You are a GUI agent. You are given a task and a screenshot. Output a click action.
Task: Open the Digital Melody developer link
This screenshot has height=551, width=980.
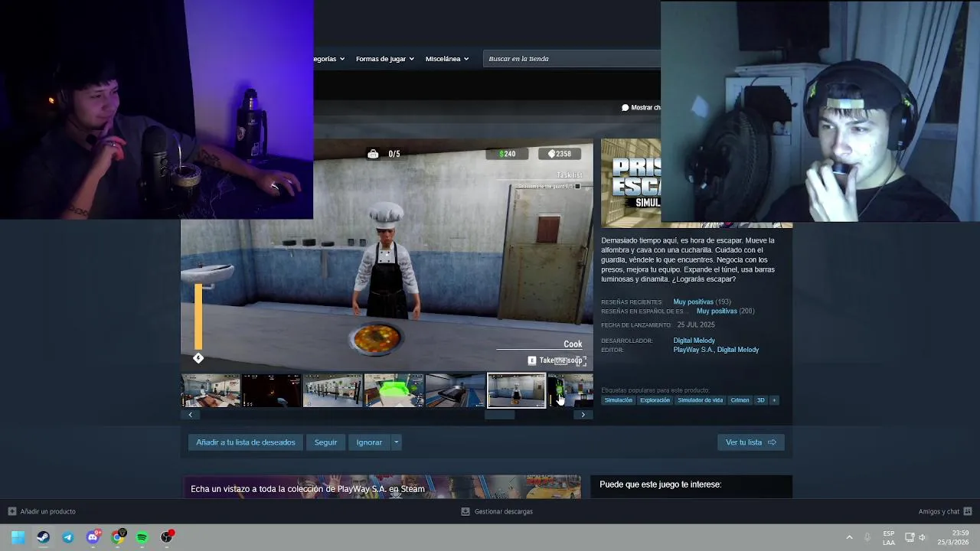(x=694, y=341)
